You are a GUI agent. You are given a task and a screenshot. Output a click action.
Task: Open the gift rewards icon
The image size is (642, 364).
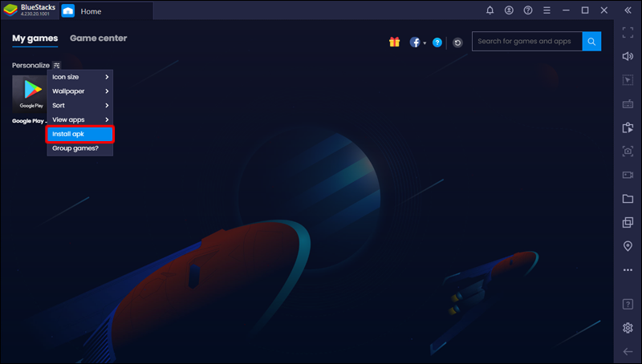click(394, 42)
